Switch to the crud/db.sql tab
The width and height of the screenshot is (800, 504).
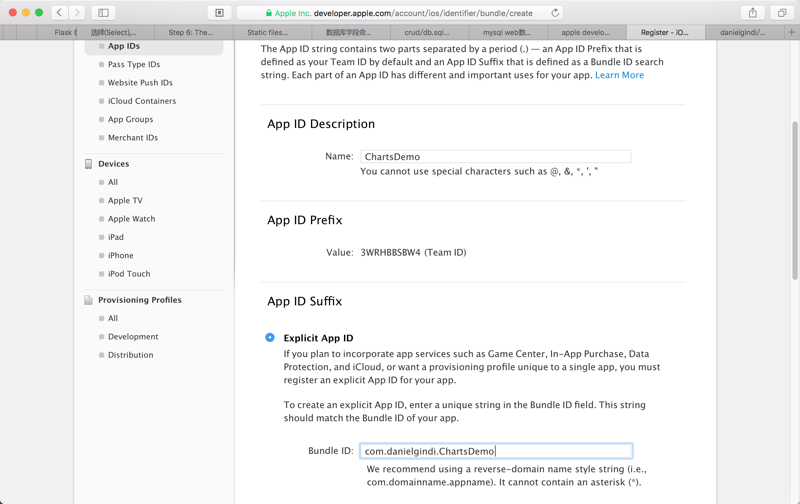427,32
